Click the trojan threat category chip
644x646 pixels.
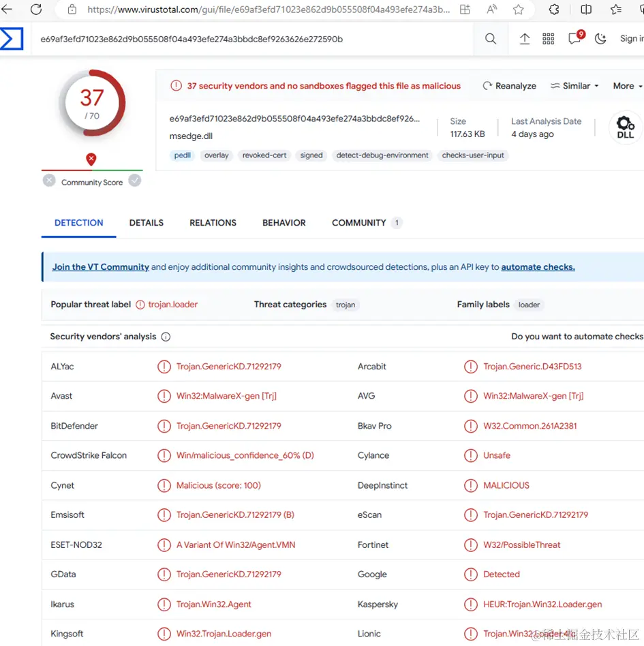tap(346, 305)
